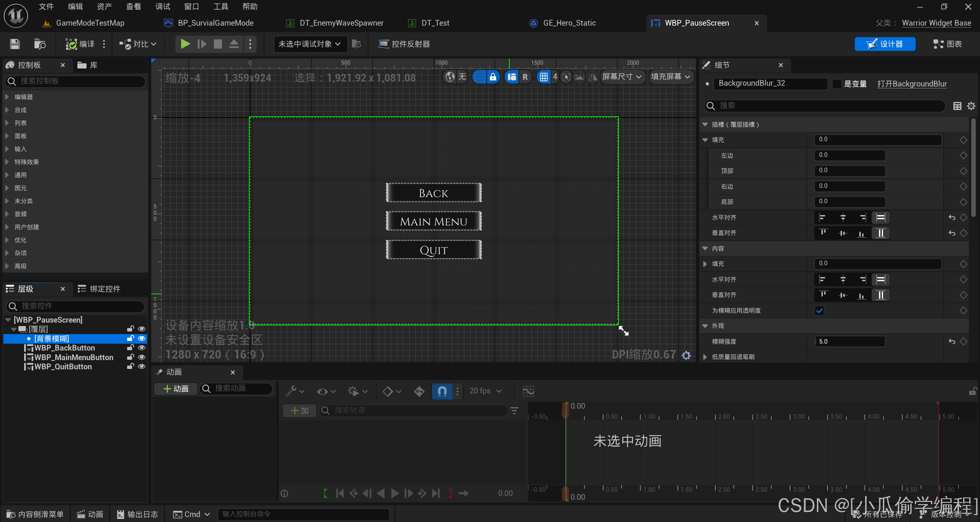Click the save asset floppy disk icon
Viewport: 980px width, 522px height.
(15, 44)
